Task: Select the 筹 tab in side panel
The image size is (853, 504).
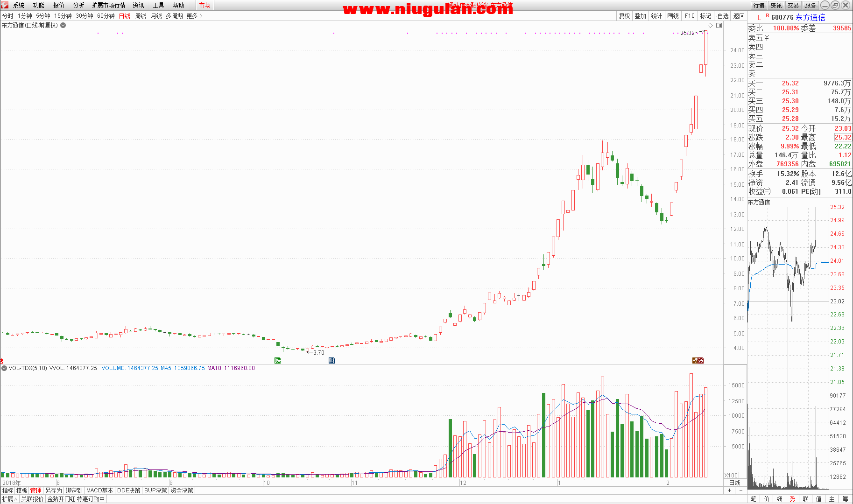Action: (x=845, y=499)
